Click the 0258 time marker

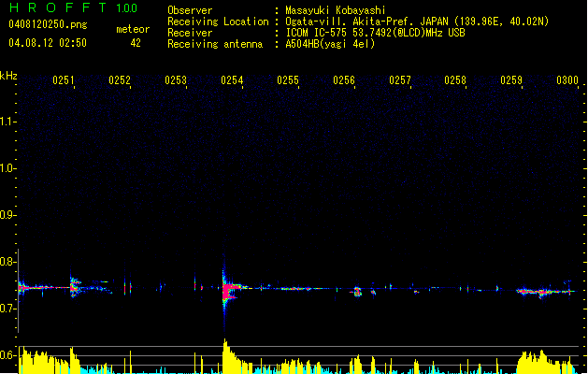[455, 80]
